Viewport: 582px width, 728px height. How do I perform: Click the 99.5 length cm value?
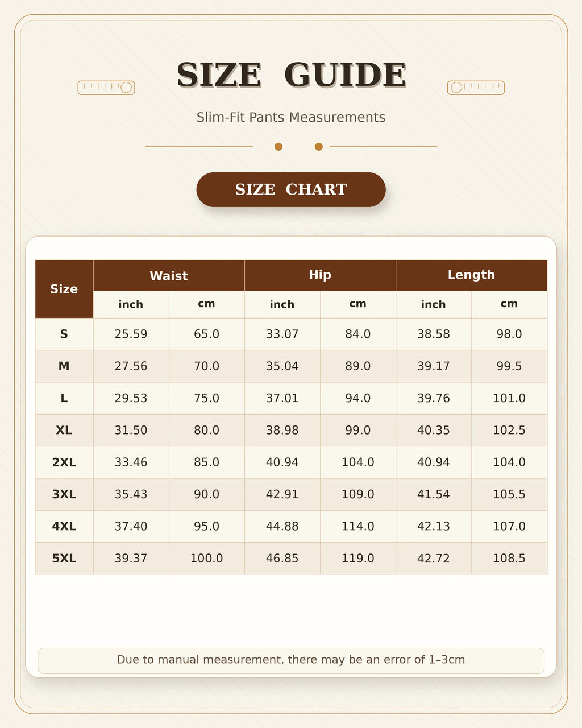tap(509, 366)
